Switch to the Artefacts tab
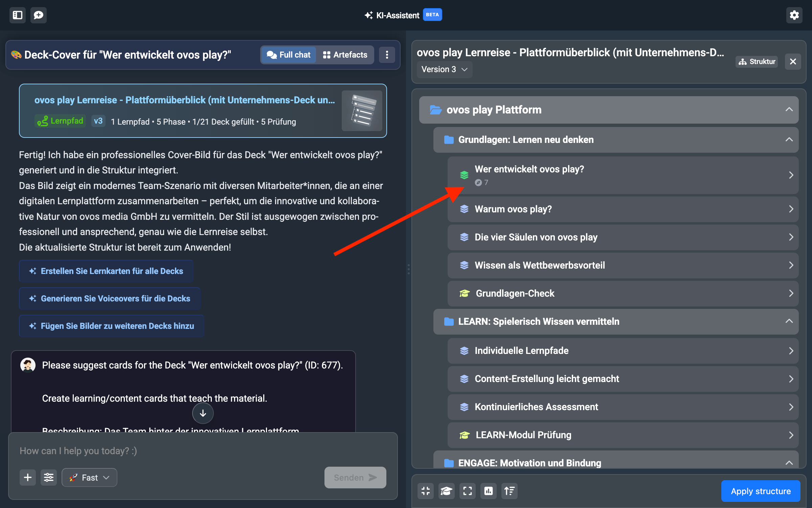The width and height of the screenshot is (812, 508). [x=345, y=55]
